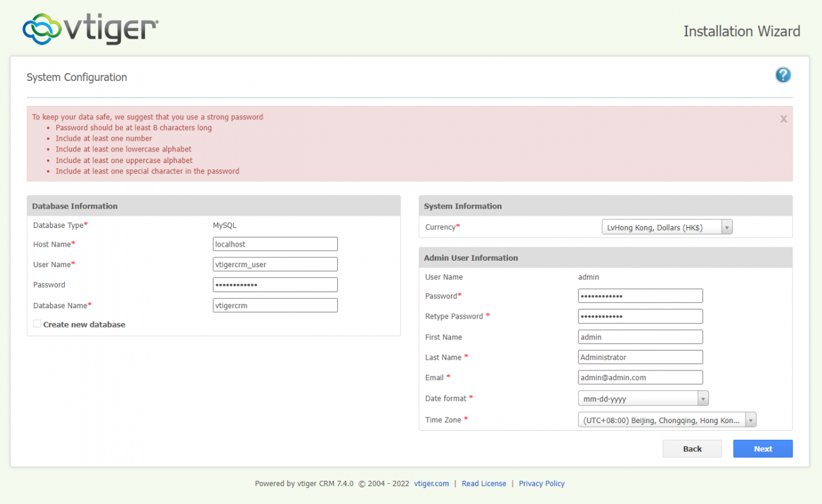Click the Next button

[763, 449]
